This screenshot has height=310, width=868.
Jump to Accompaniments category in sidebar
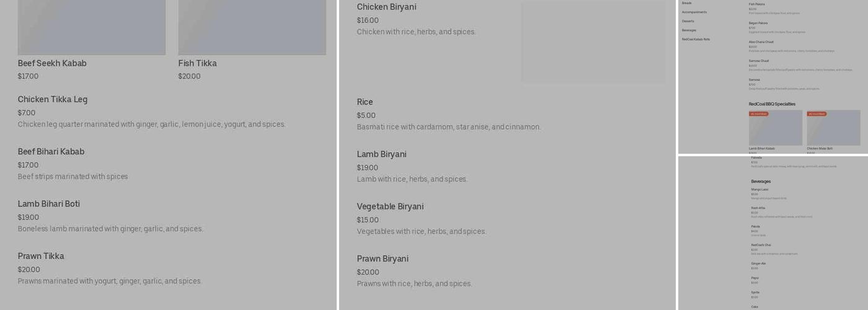point(694,12)
